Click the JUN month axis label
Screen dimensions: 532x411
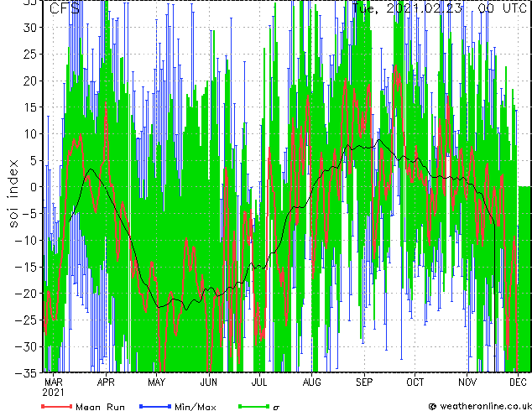tap(208, 382)
